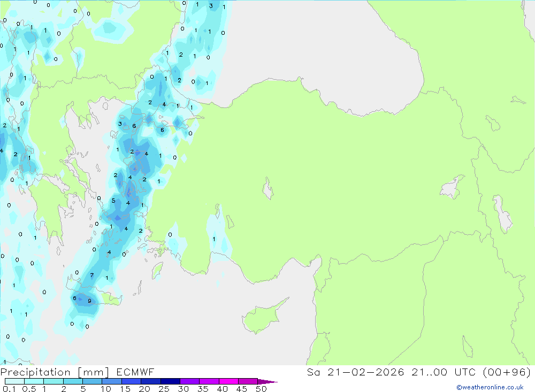Click the "50" legend scale label
The image size is (535, 392).
(262, 389)
